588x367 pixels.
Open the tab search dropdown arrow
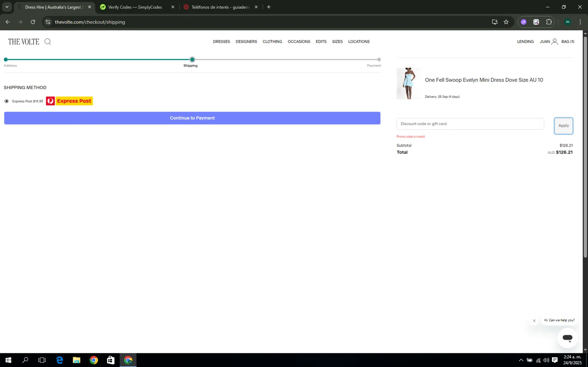[7, 7]
